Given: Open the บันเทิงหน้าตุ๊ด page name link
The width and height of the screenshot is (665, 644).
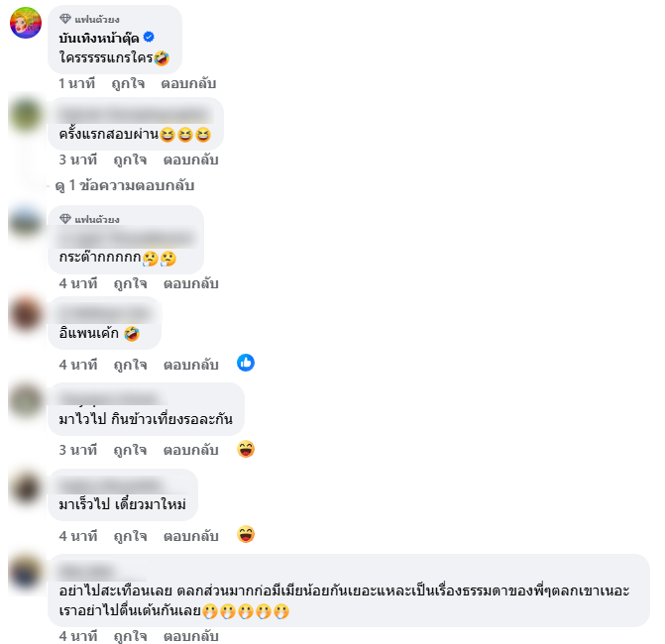Looking at the screenshot, I should 99,39.
